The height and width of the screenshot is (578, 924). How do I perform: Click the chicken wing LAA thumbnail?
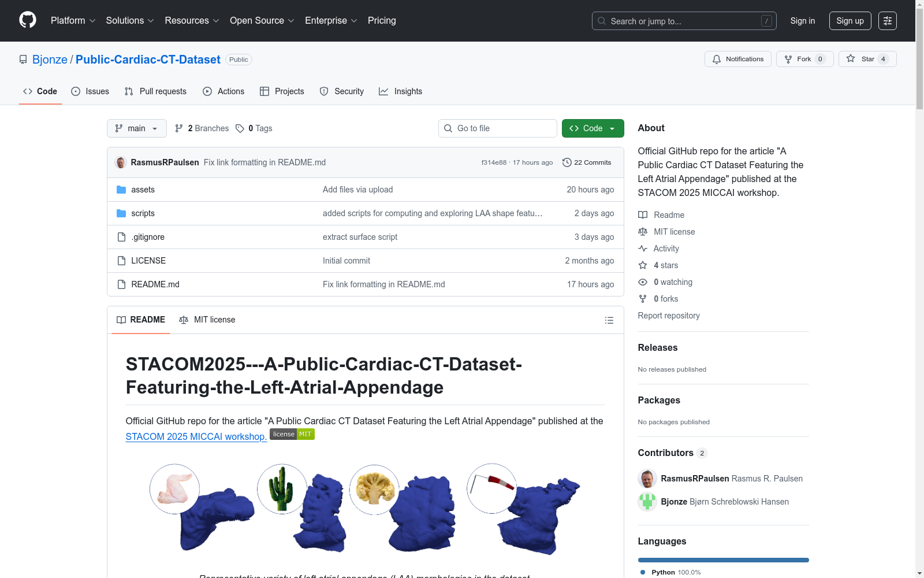pyautogui.click(x=174, y=489)
